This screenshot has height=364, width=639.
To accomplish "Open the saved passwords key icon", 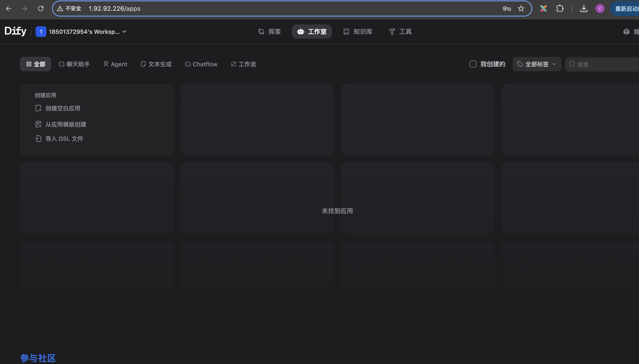I will click(x=506, y=9).
